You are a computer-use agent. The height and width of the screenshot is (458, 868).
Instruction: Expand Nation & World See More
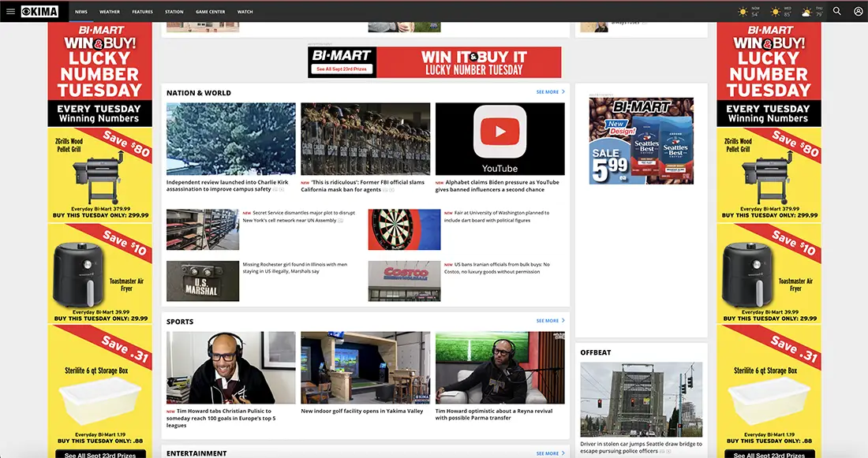click(x=550, y=91)
